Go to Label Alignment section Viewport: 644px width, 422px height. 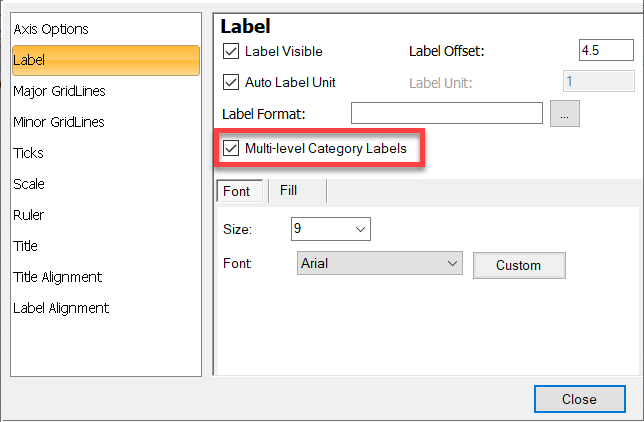(x=61, y=308)
